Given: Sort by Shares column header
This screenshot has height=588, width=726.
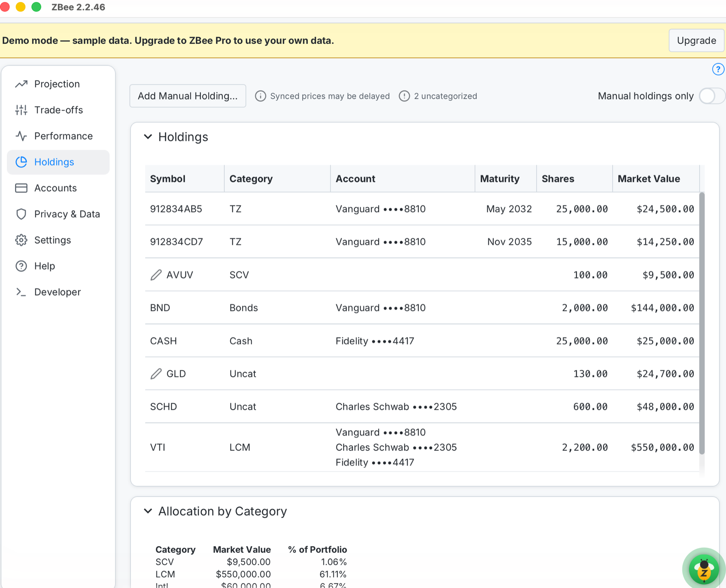Looking at the screenshot, I should pos(575,179).
